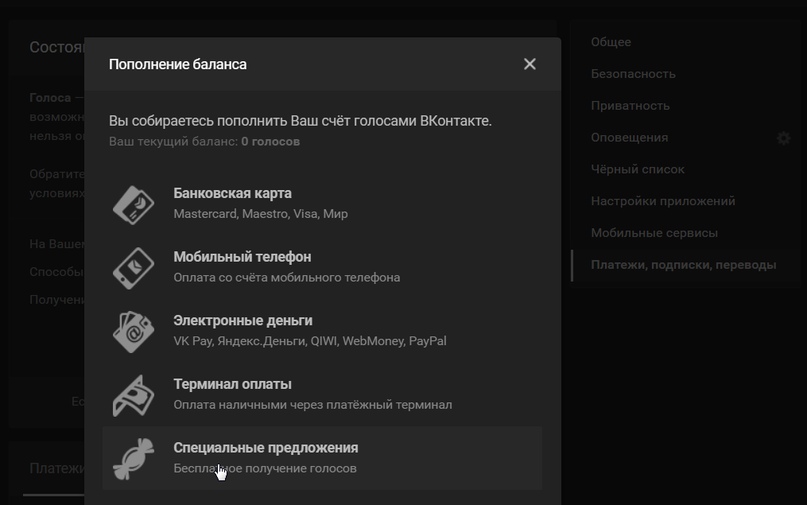Open the Настройки приложений section

[663, 201]
